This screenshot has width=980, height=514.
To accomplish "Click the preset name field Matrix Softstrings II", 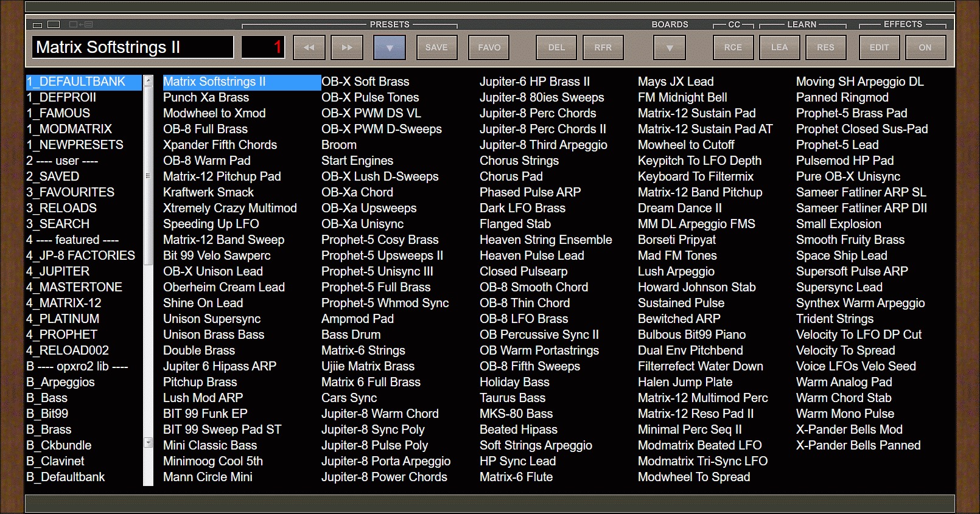I will tap(133, 47).
